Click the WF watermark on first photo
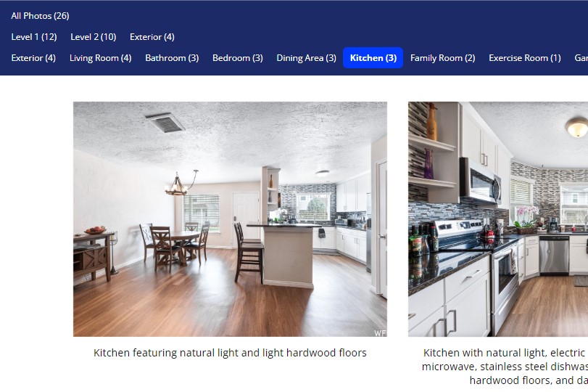This screenshot has height=392, width=588. pos(380,332)
